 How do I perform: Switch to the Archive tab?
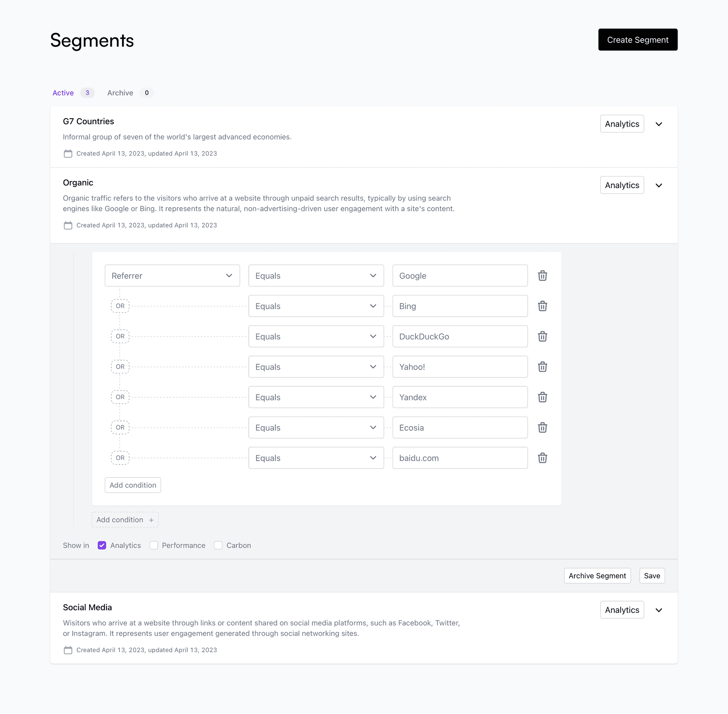pos(120,92)
